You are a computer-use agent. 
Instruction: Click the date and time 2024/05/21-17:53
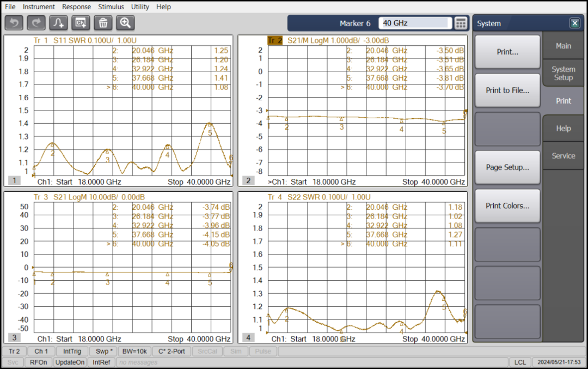coord(559,362)
